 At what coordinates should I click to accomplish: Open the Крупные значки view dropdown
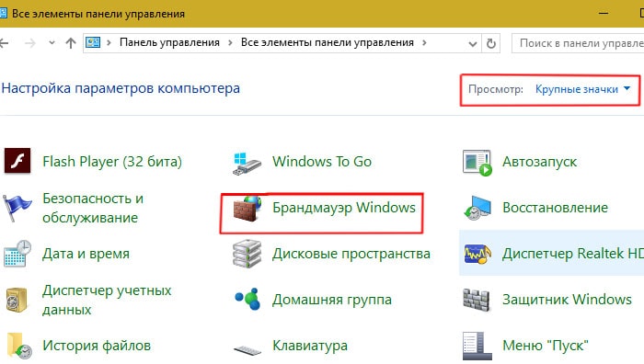pos(582,89)
